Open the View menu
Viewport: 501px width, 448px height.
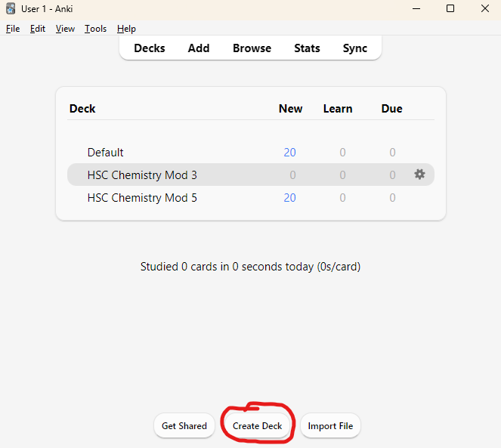pyautogui.click(x=65, y=29)
